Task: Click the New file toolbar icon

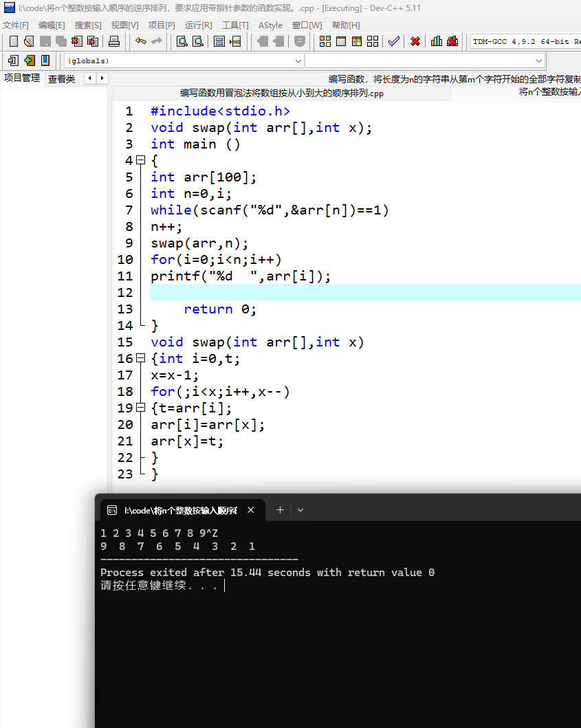Action: coord(14,41)
